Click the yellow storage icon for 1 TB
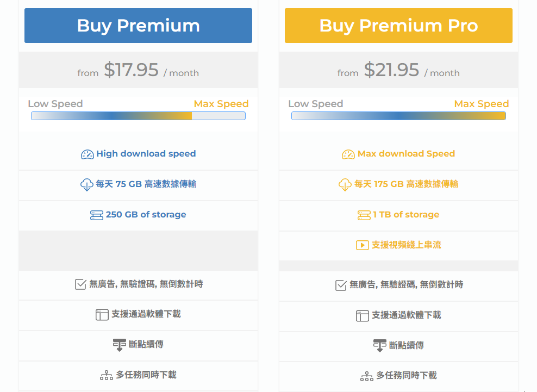 pyautogui.click(x=364, y=215)
